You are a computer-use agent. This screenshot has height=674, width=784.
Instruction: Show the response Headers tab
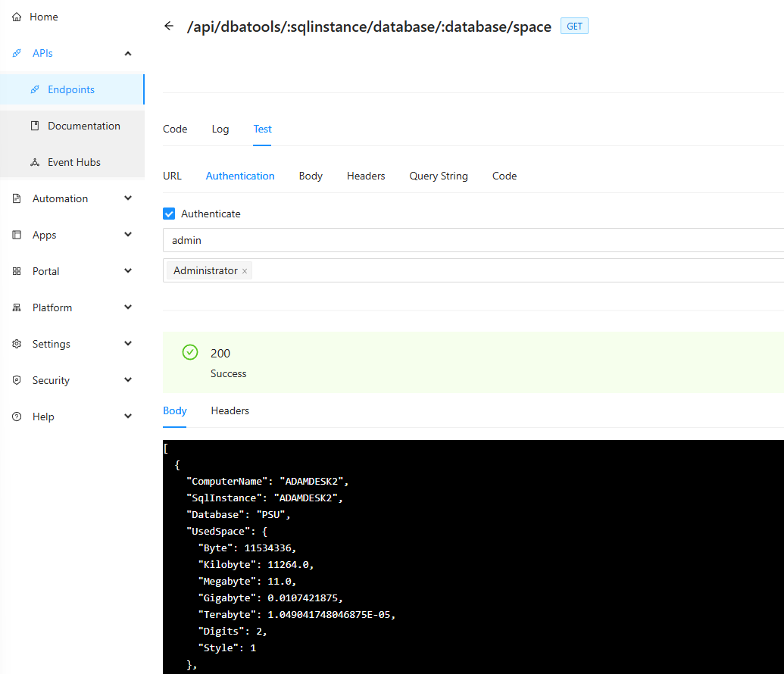tap(230, 410)
